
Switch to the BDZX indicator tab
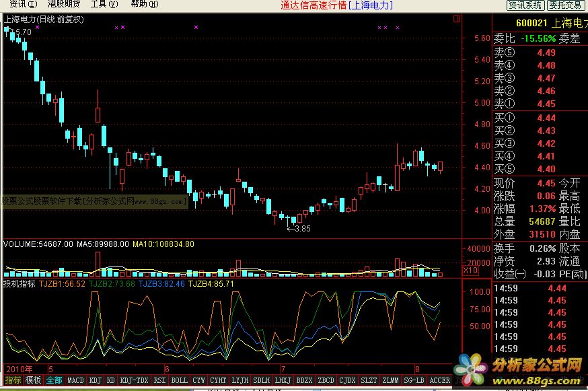[x=305, y=380]
